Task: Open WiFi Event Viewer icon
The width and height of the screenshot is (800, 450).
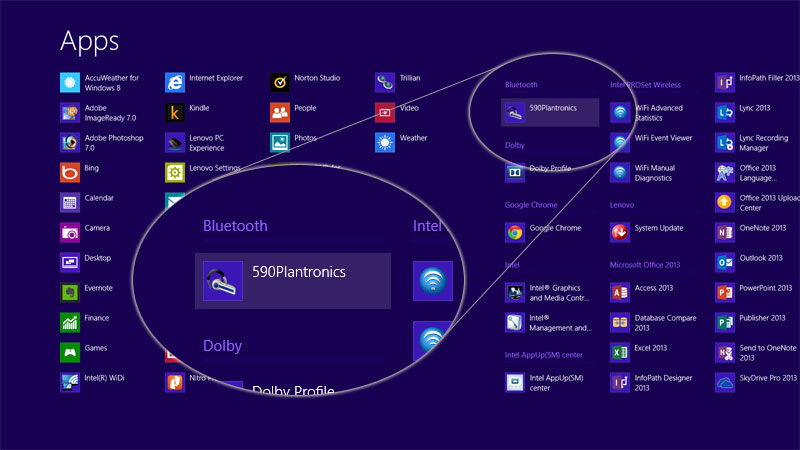Action: (620, 143)
